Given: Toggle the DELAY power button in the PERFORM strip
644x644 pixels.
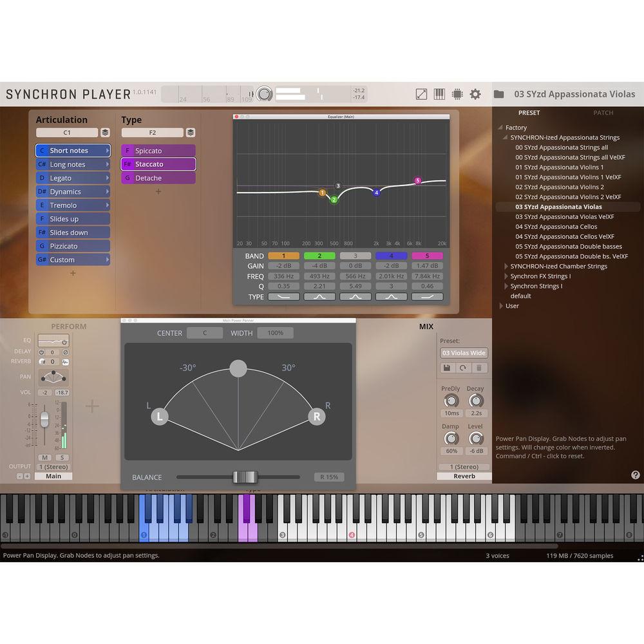Looking at the screenshot, I should click(41, 352).
